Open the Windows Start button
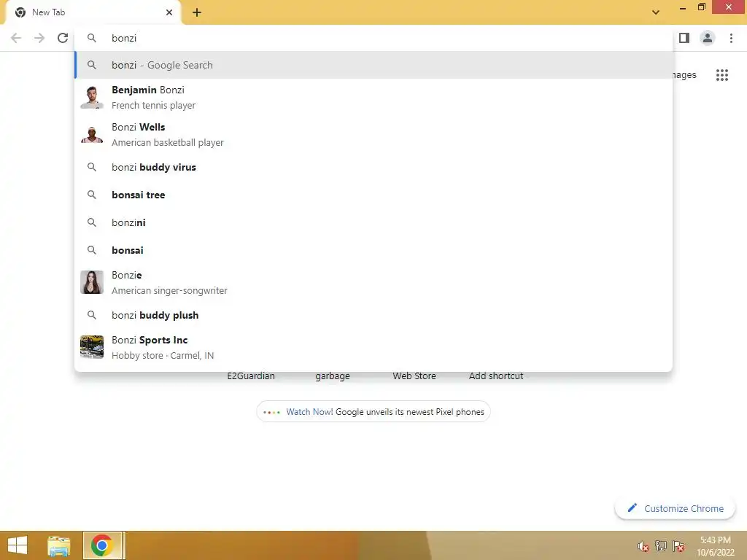The width and height of the screenshot is (747, 560). click(x=18, y=545)
